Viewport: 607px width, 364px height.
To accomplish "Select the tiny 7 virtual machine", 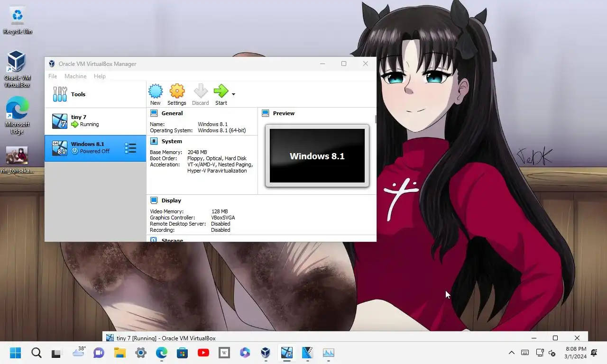I will click(95, 121).
